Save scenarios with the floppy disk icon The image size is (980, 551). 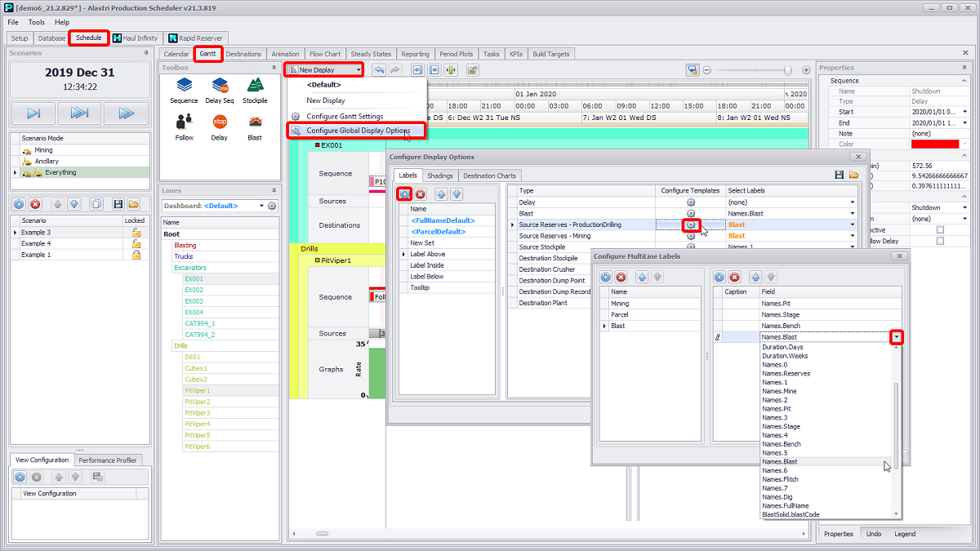118,204
